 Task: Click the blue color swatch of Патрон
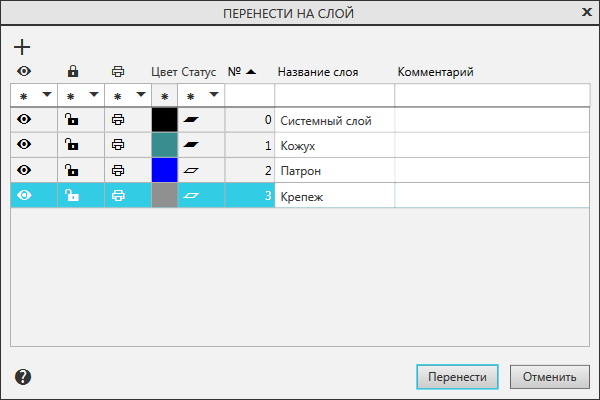pyautogui.click(x=164, y=170)
